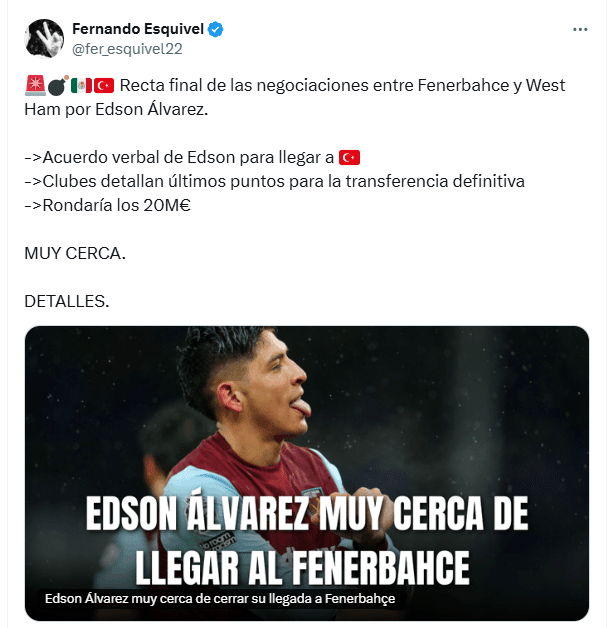Open the @fer_esquivel22 handle

coord(127,49)
